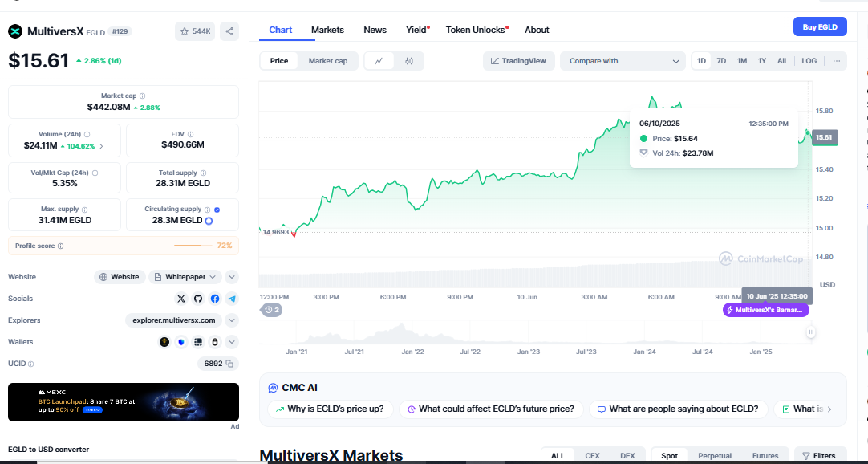This screenshot has width=868, height=464.
Task: Open explorer.multiversx.com link
Action: pyautogui.click(x=174, y=320)
